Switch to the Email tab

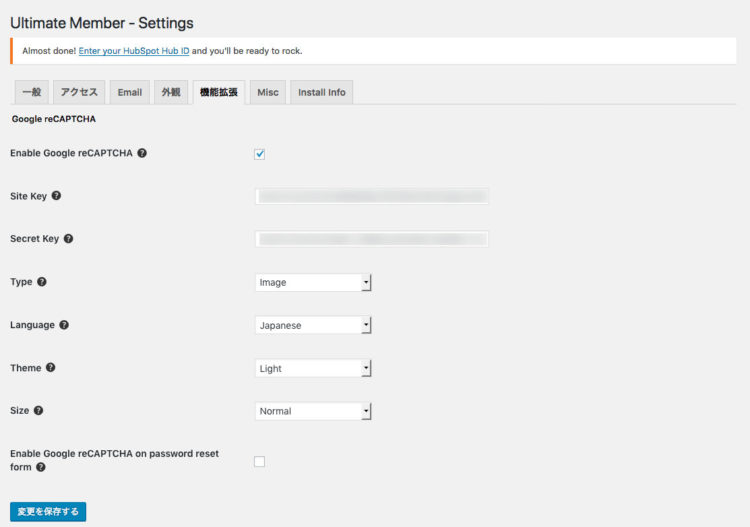click(129, 92)
